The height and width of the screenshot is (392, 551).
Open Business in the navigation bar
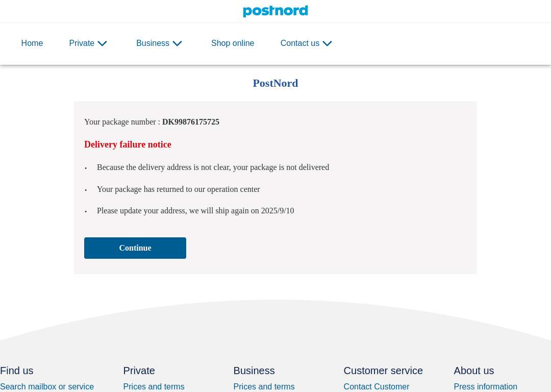(153, 43)
